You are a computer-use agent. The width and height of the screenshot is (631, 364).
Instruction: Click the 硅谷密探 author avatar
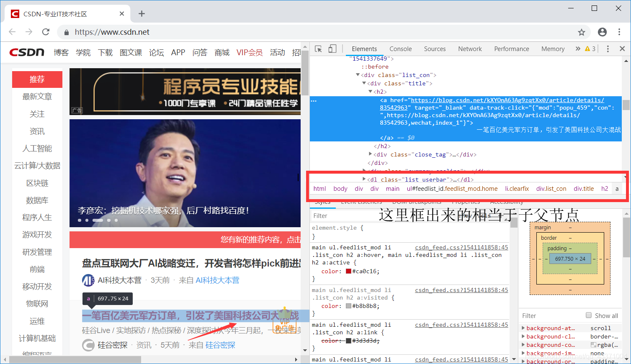88,345
